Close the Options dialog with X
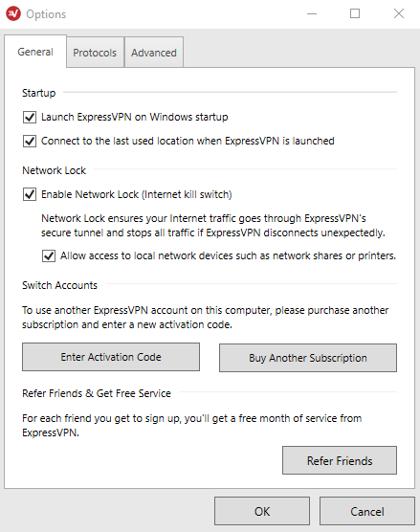Viewport: 420px width, 532px height. [x=399, y=13]
